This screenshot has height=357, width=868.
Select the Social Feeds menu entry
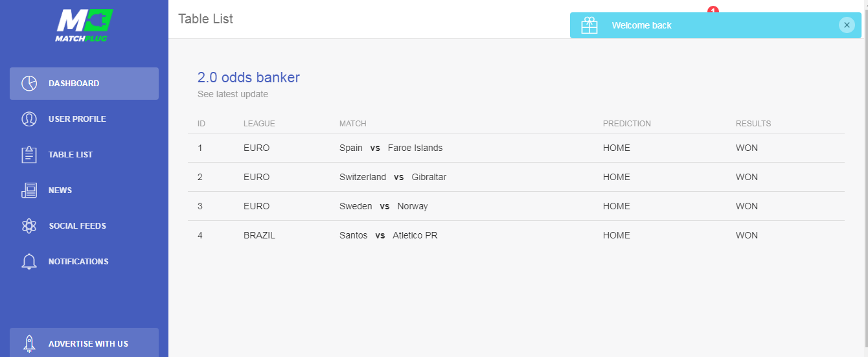click(x=77, y=226)
